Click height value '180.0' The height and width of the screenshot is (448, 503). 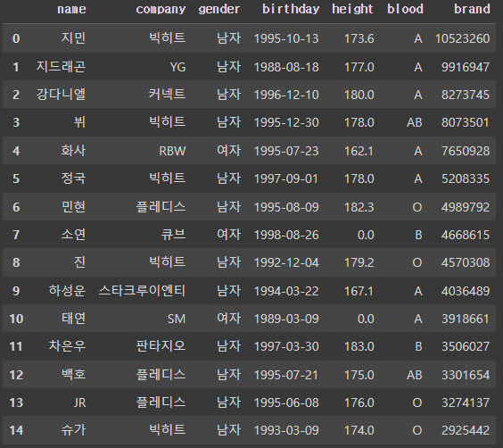pos(359,95)
